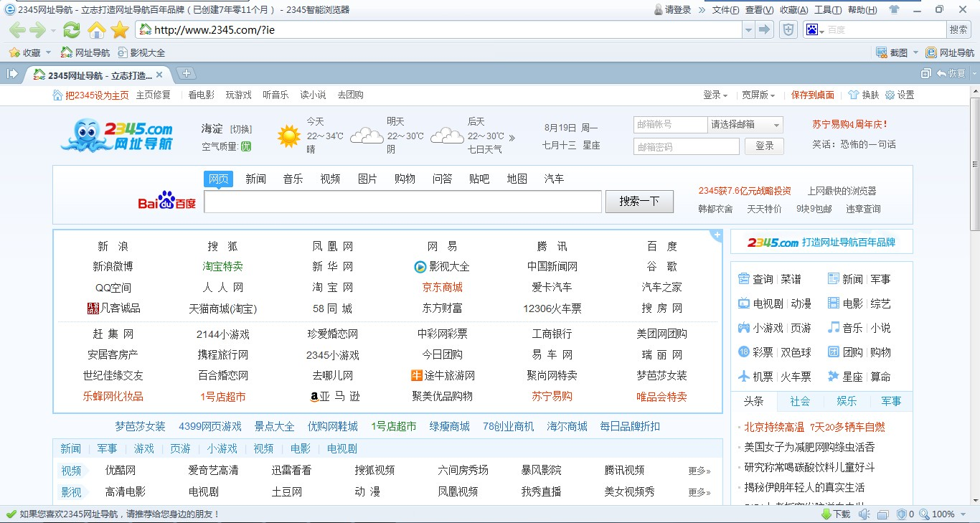Open the 工具(T) menu
The image size is (980, 523).
coord(828,10)
